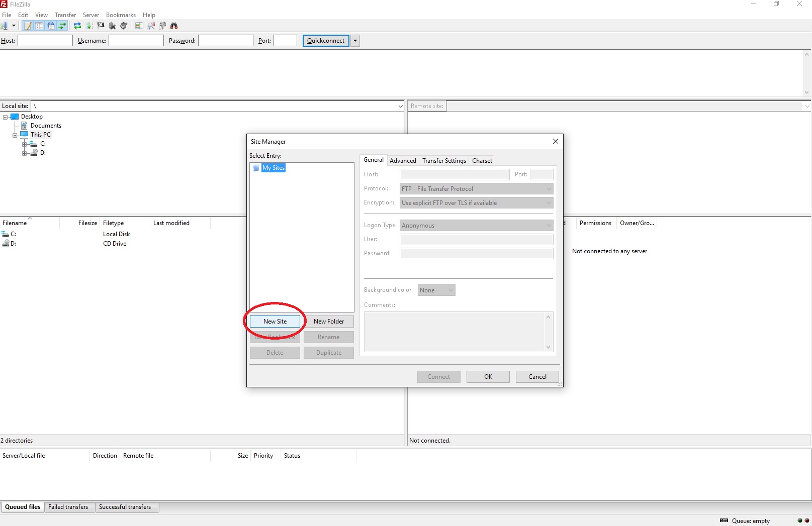Toggle the transfer queue display icon
Image resolution: width=812 pixels, height=526 pixels.
tap(62, 26)
